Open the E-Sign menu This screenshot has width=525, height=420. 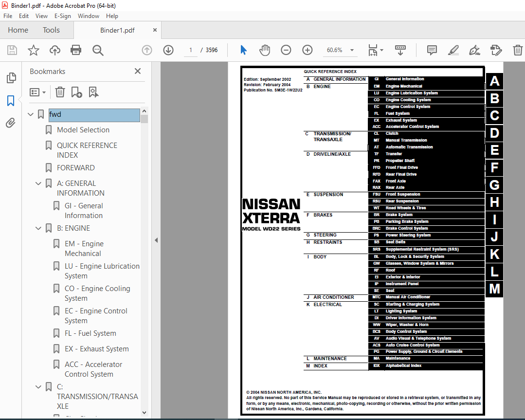pos(63,16)
